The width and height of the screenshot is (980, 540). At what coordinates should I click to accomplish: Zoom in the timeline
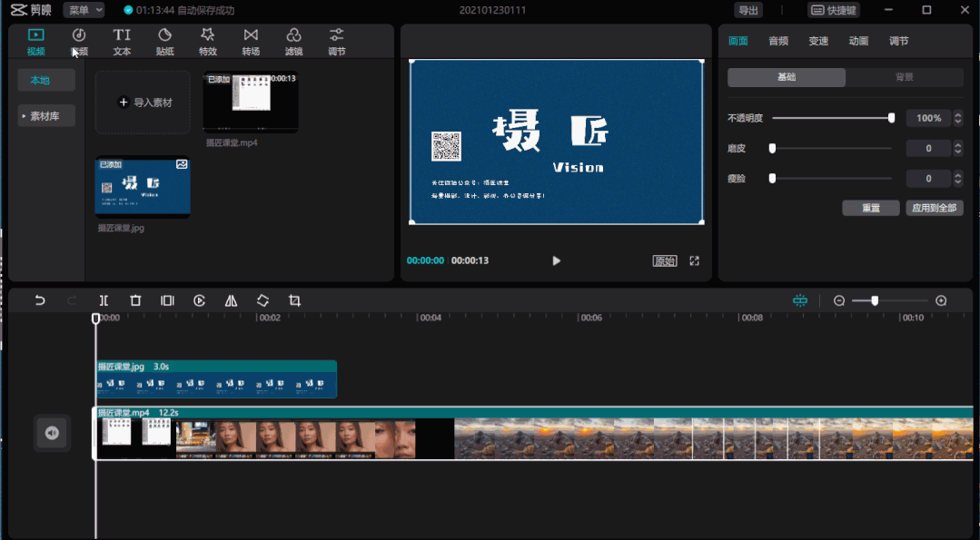(x=941, y=301)
